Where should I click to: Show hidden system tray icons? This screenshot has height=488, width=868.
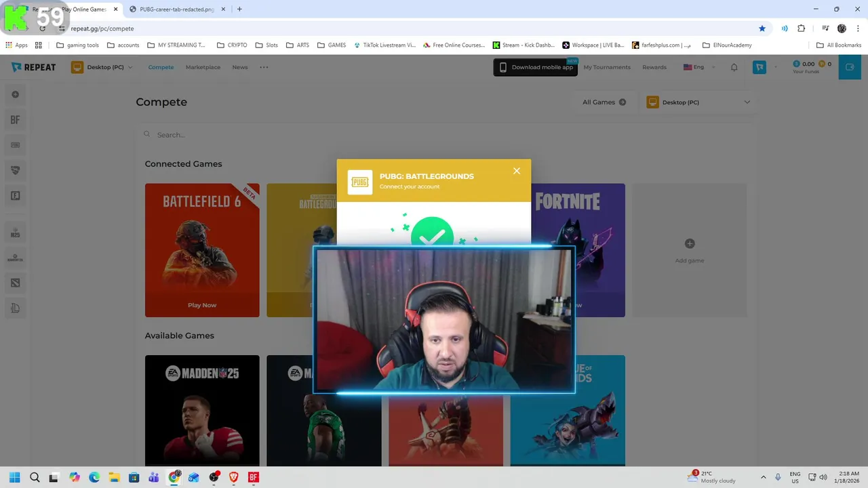[x=763, y=477]
